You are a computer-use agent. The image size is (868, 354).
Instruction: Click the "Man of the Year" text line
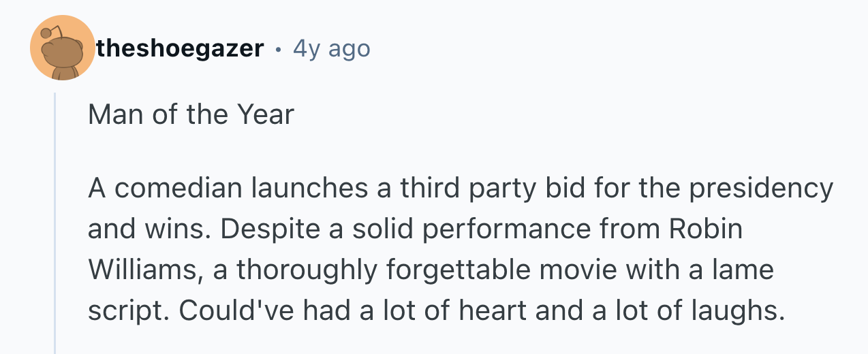tap(191, 114)
